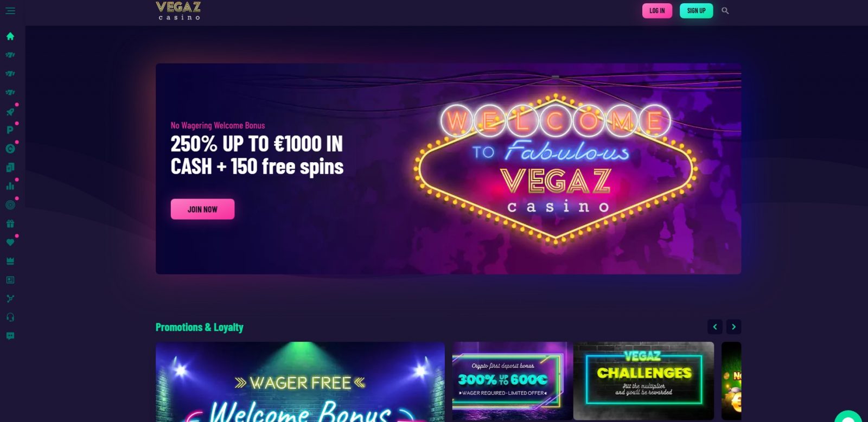Open the gift box promotions icon
868x422 pixels.
(x=10, y=223)
